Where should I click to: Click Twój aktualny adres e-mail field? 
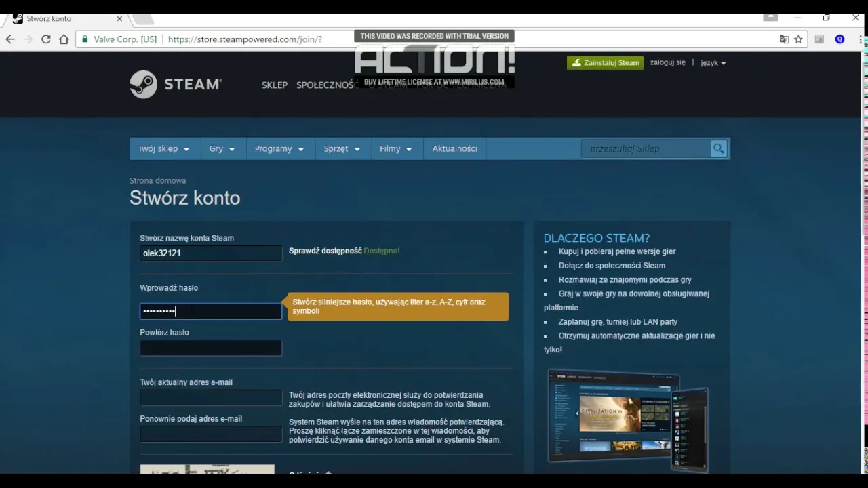tap(211, 398)
